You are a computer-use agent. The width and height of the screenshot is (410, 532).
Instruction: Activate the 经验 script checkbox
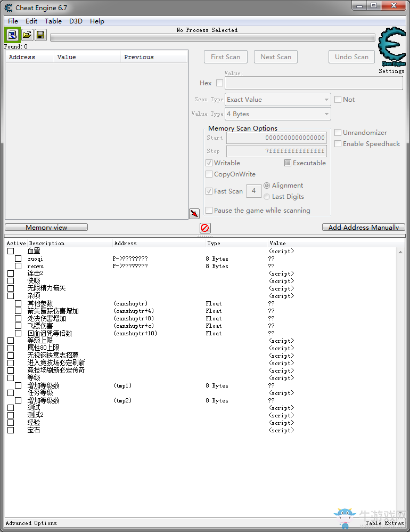(x=11, y=423)
